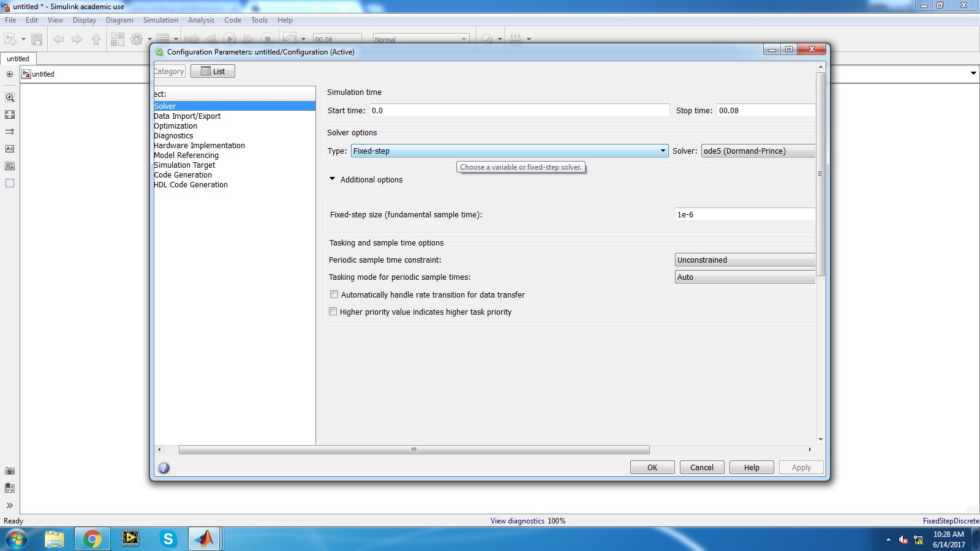This screenshot has width=980, height=551.
Task: Switch to List view button
Action: (213, 72)
